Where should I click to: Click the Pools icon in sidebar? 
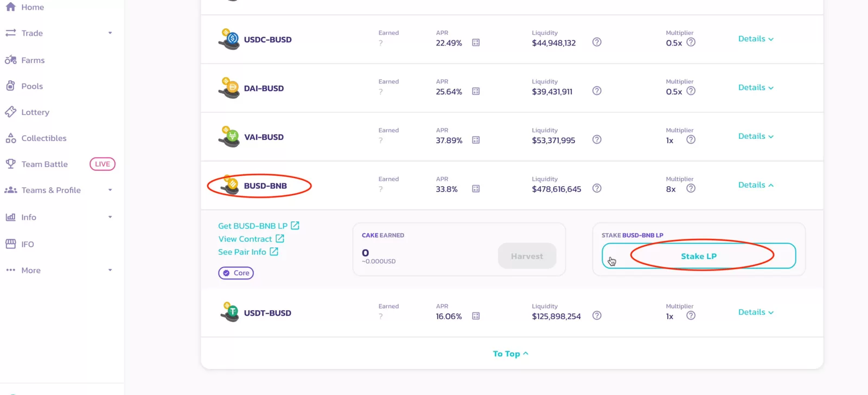(10, 86)
